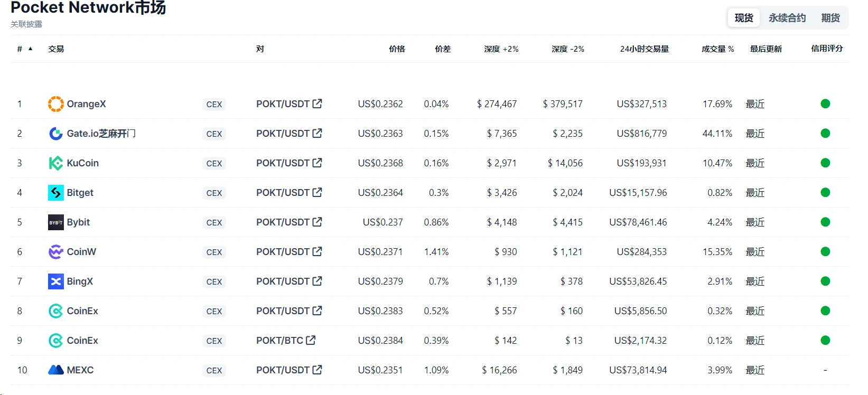Click the OrangeX exchange logo
The image size is (868, 395).
tap(55, 104)
